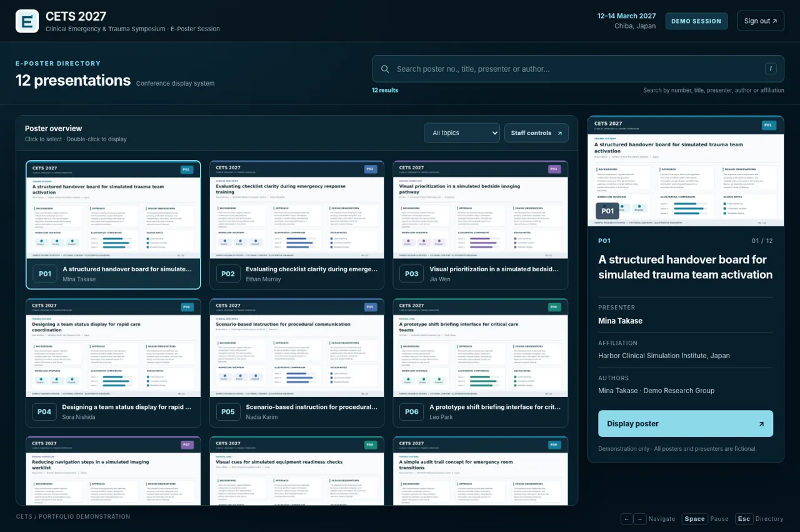The image size is (800, 532).
Task: Click the "E-POSTER DIRECTORY" label
Action: tap(58, 63)
